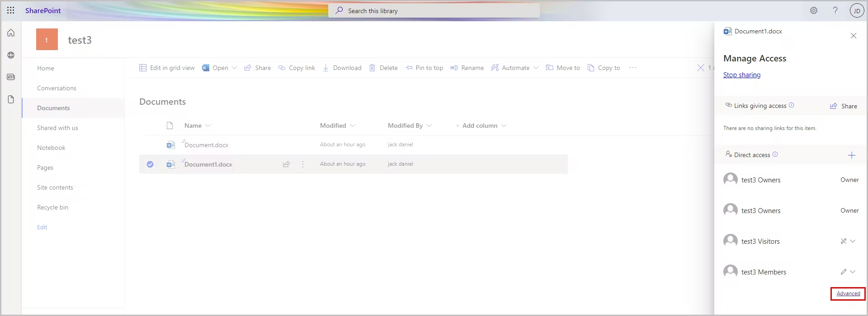Open Conversations in site navigation
Image resolution: width=868 pixels, height=316 pixels.
tap(57, 88)
